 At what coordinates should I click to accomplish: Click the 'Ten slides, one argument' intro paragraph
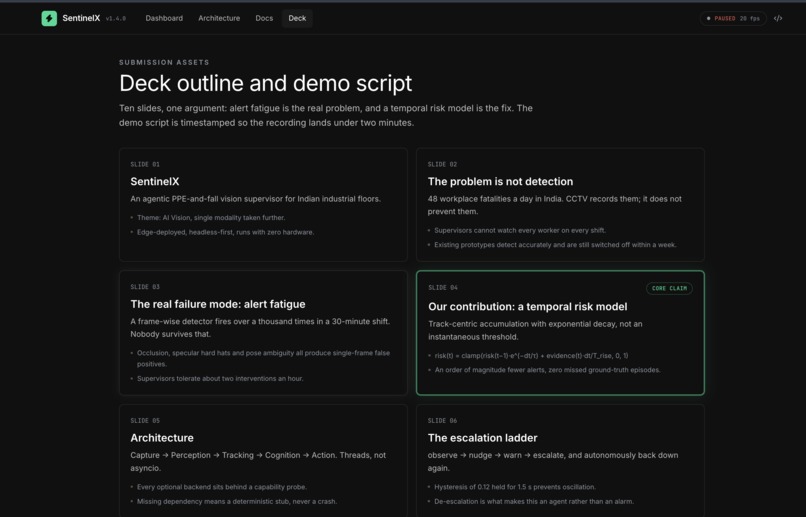point(326,116)
